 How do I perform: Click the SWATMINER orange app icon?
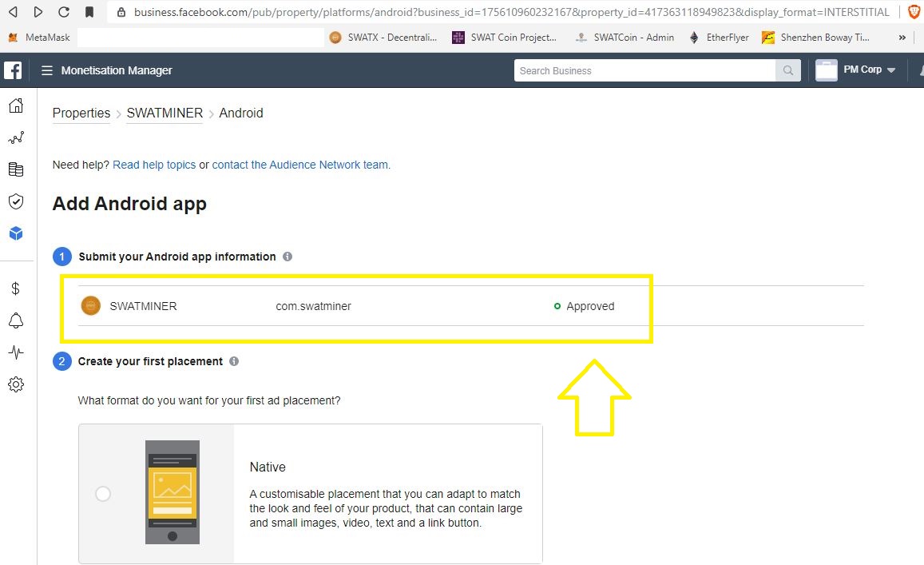(91, 305)
